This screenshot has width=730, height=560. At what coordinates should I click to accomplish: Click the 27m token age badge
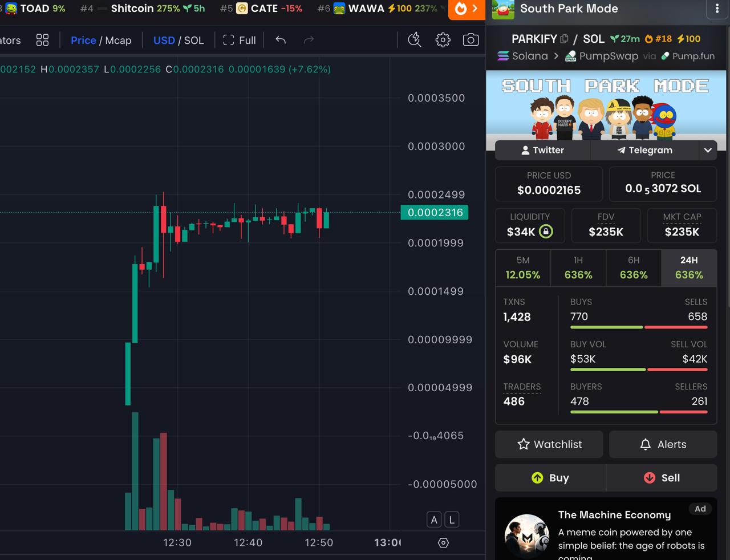pos(624,39)
